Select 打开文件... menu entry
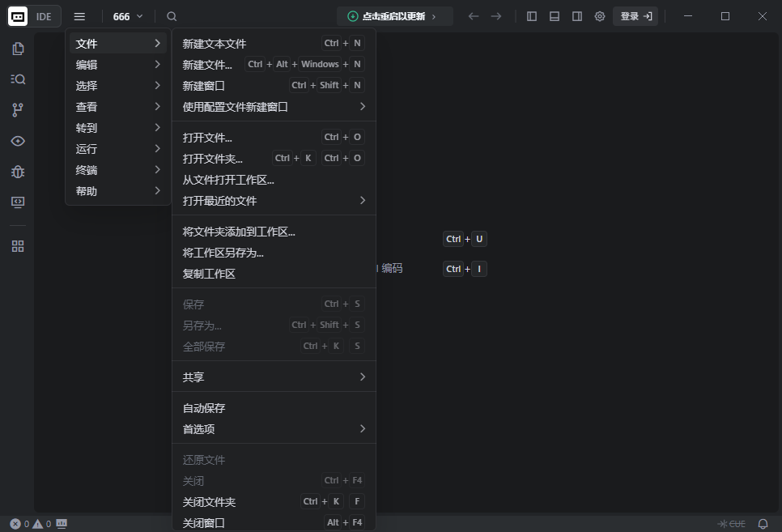782x532 pixels. click(x=274, y=137)
